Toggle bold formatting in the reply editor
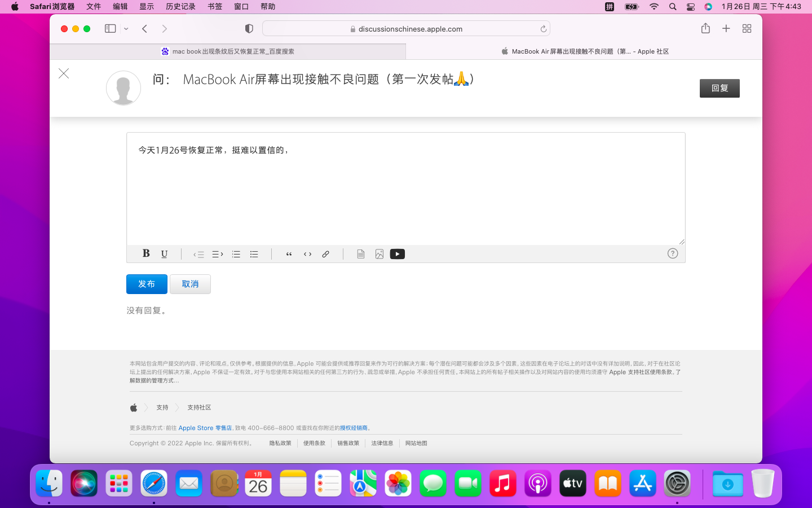 146,254
